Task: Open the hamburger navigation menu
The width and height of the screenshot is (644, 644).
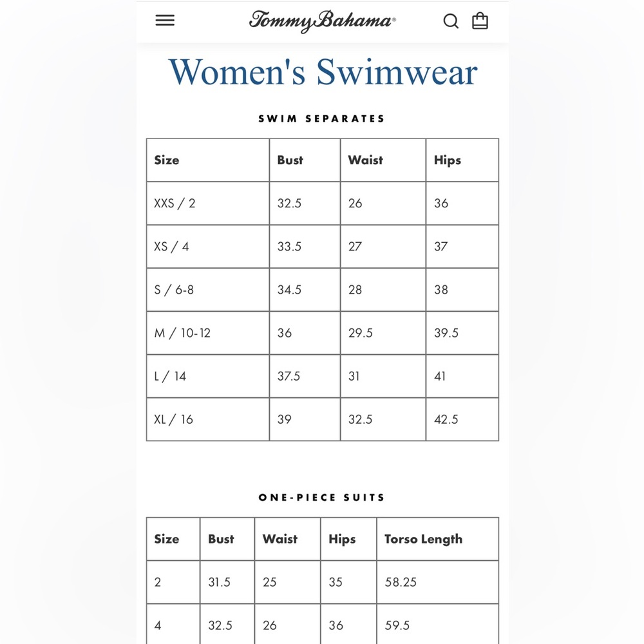Action: (x=165, y=20)
